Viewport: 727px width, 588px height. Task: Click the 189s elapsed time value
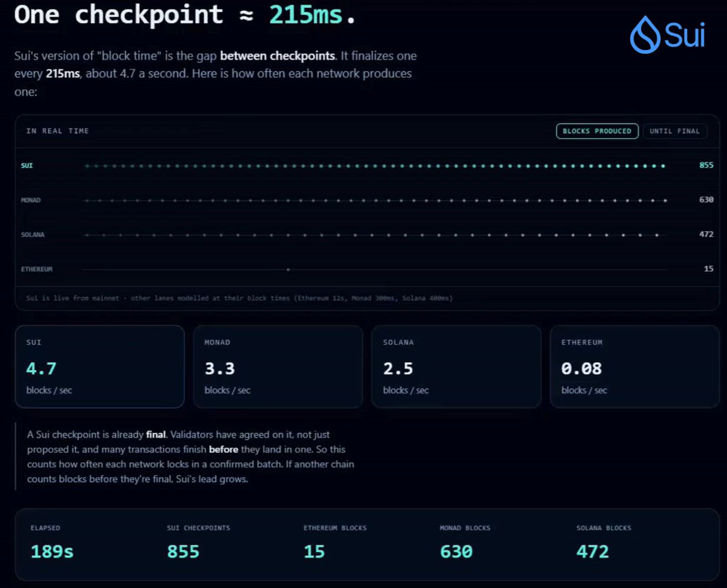[51, 552]
